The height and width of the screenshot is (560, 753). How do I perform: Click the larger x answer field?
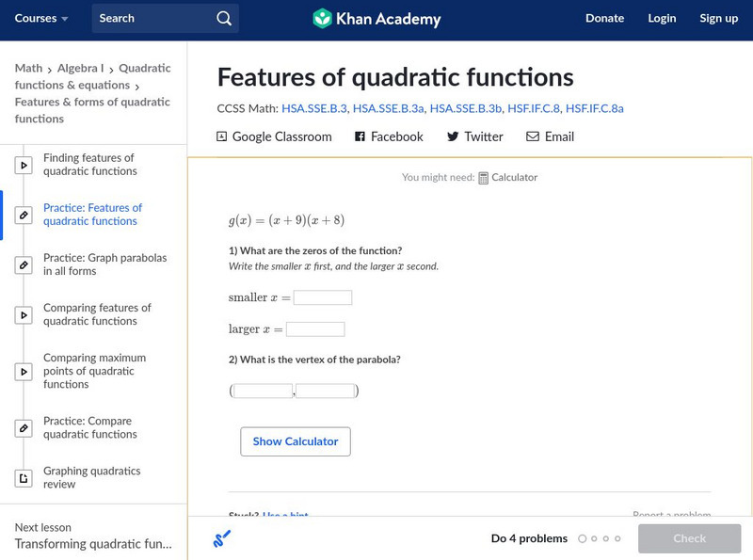(x=315, y=329)
